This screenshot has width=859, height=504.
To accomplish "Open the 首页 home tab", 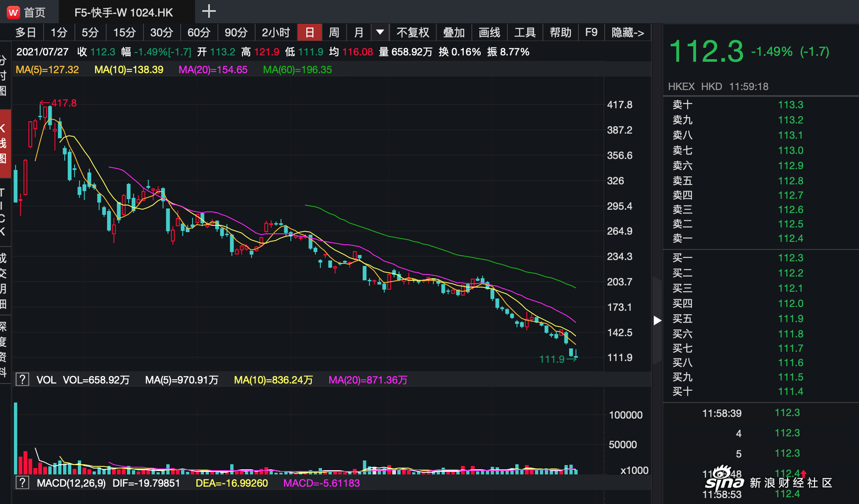I will (34, 12).
